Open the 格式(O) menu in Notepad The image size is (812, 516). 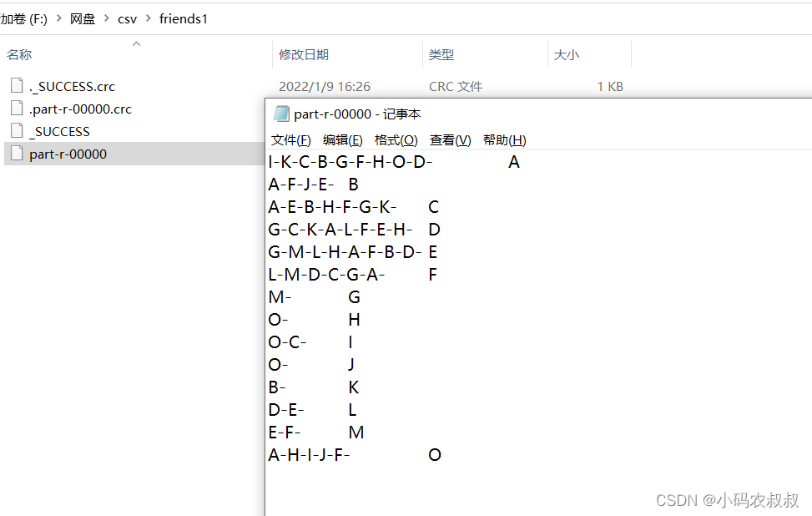pos(396,139)
